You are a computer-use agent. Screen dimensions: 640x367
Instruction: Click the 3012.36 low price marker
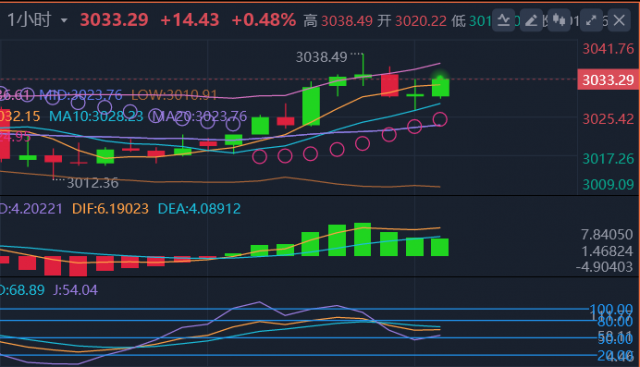[x=93, y=183]
